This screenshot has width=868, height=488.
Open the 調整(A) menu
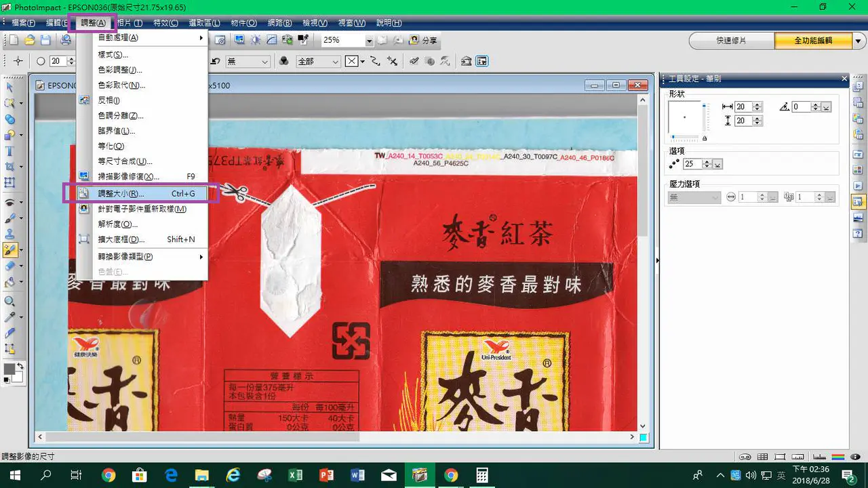tap(93, 23)
